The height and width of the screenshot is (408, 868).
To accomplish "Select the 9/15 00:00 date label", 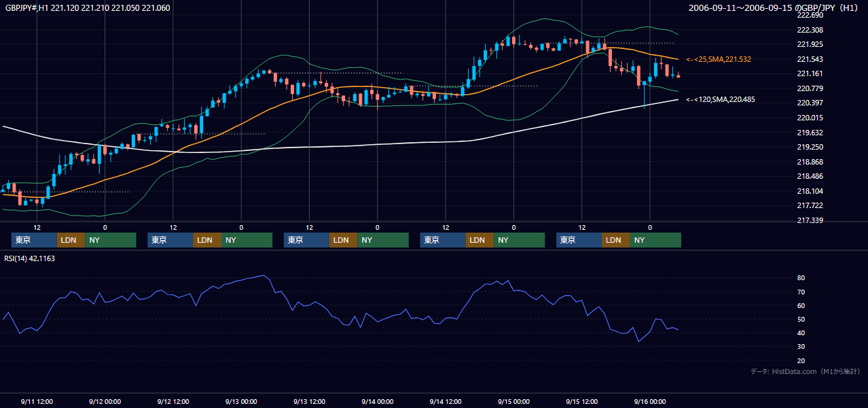I will (x=513, y=402).
